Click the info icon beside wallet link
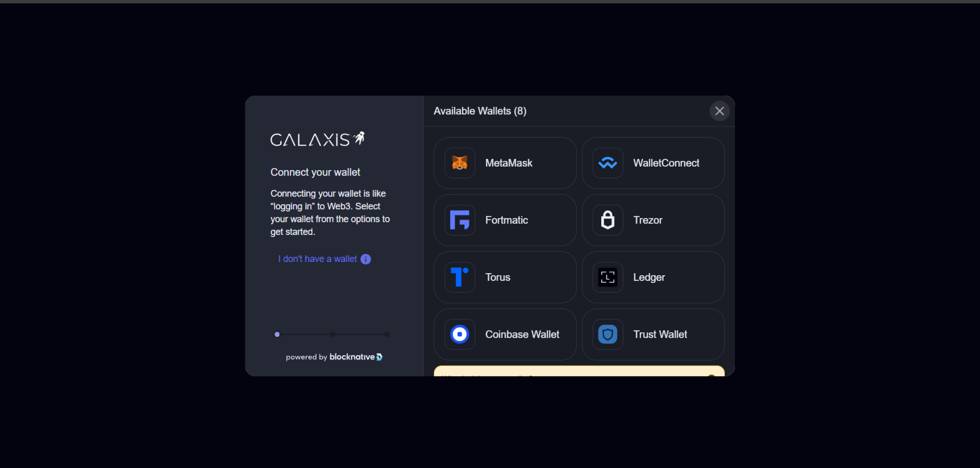Image resolution: width=980 pixels, height=468 pixels. click(x=365, y=259)
